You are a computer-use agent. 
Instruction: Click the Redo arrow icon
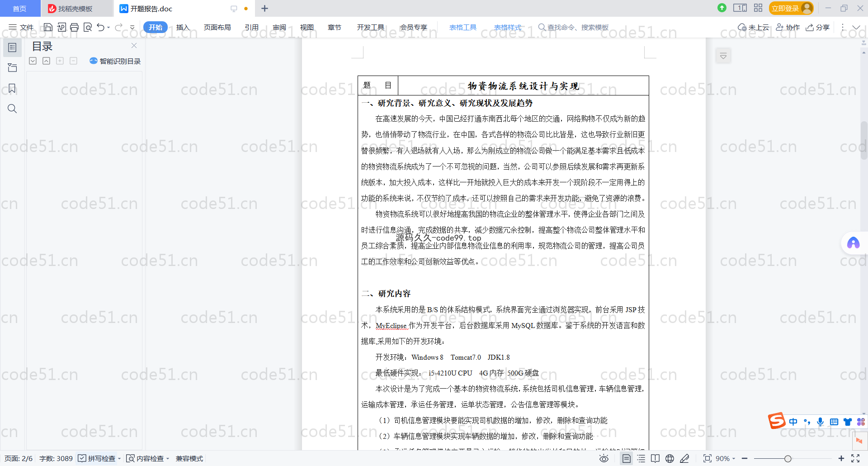pyautogui.click(x=118, y=28)
